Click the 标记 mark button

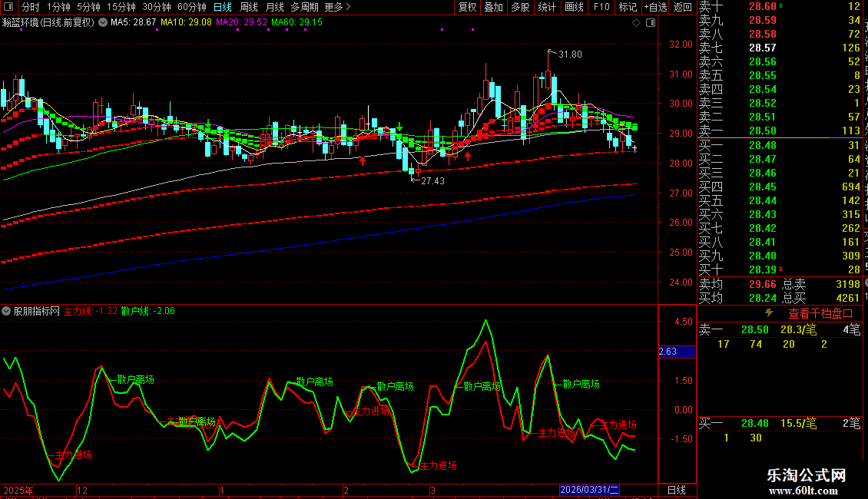628,7
